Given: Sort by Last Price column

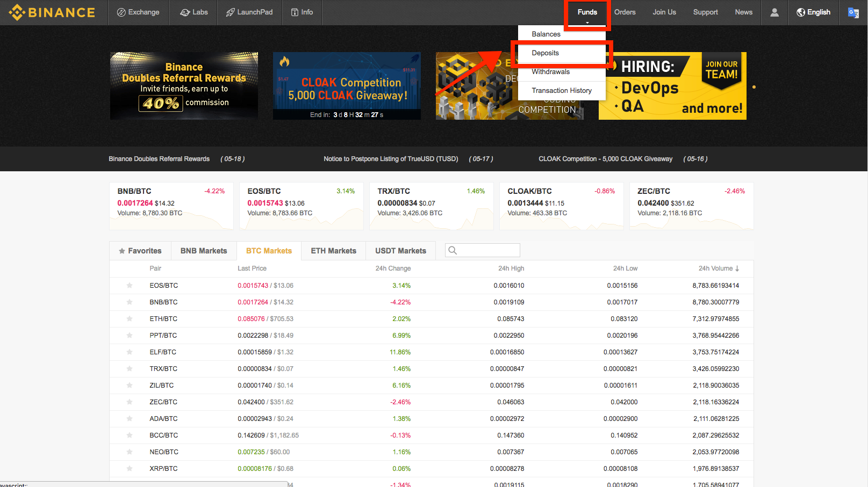Looking at the screenshot, I should [252, 268].
